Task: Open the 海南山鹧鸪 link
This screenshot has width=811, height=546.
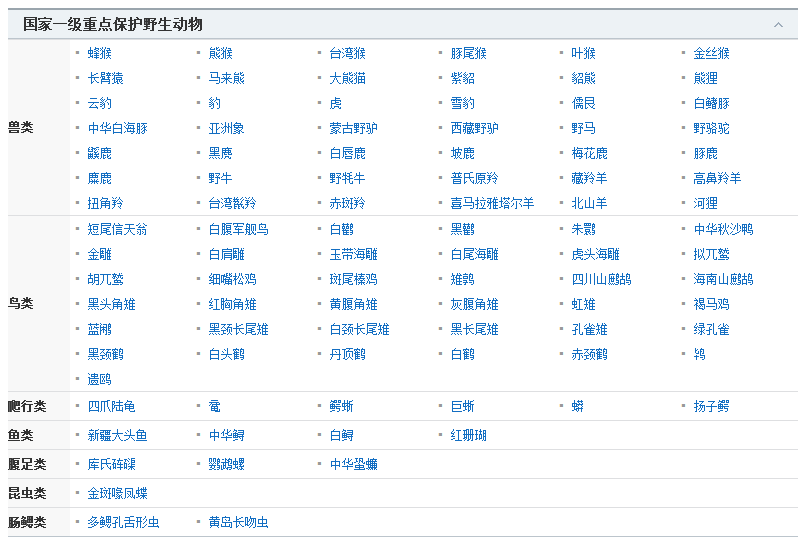Action: point(724,279)
